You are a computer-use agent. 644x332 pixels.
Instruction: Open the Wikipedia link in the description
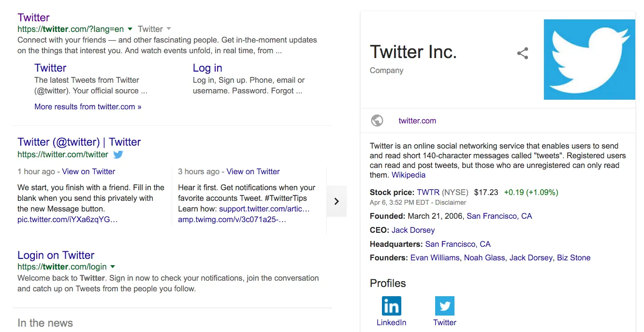(x=409, y=175)
